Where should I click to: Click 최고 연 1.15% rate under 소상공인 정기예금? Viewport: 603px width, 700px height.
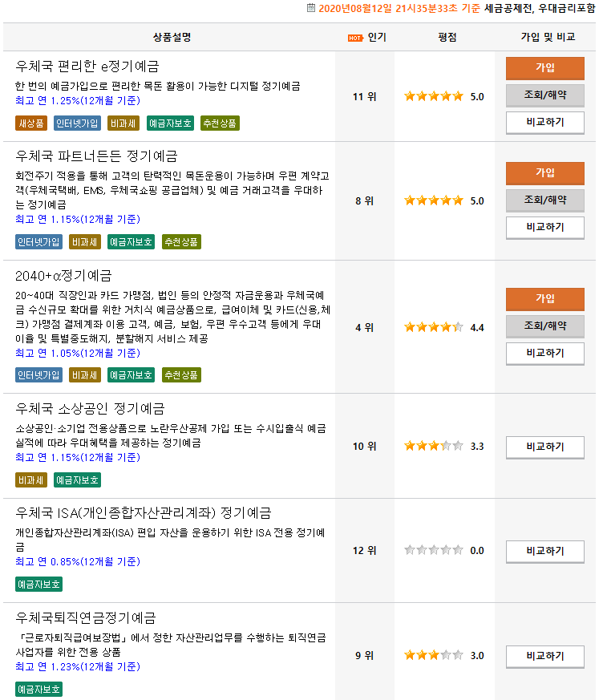78,457
